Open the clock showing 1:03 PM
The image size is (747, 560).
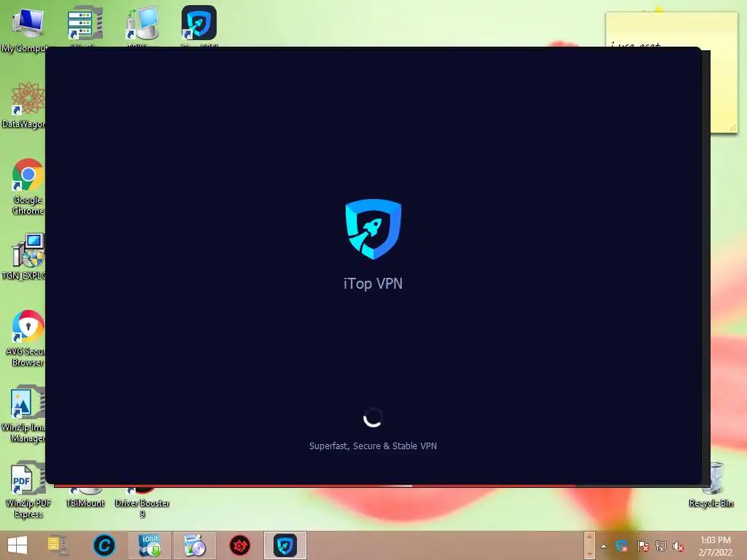tap(715, 546)
